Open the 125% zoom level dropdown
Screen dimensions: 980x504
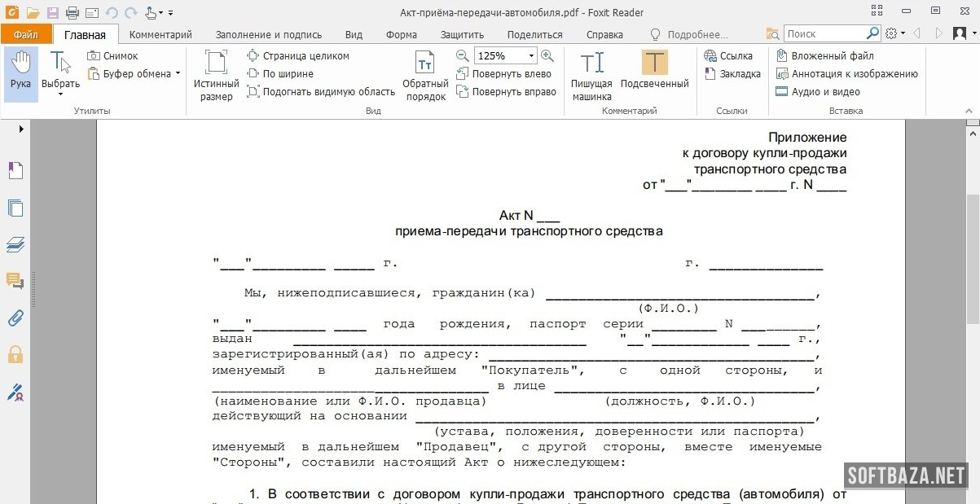pyautogui.click(x=531, y=56)
